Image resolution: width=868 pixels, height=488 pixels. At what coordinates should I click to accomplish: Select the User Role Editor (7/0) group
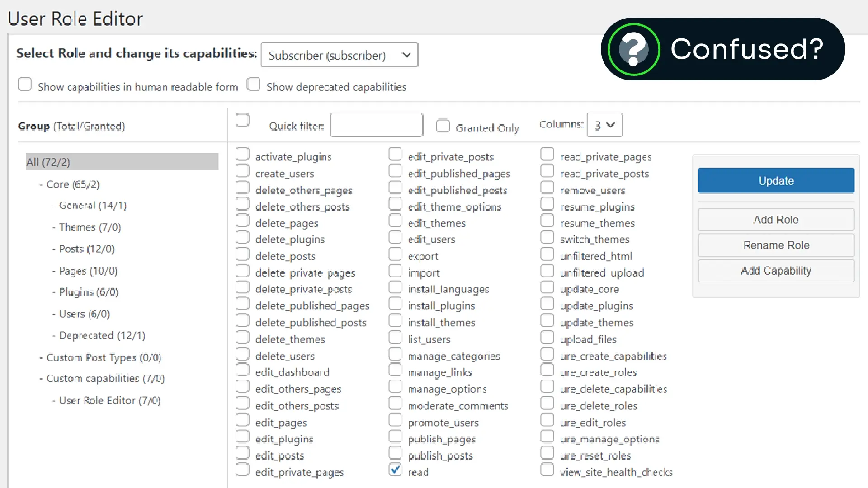(109, 400)
